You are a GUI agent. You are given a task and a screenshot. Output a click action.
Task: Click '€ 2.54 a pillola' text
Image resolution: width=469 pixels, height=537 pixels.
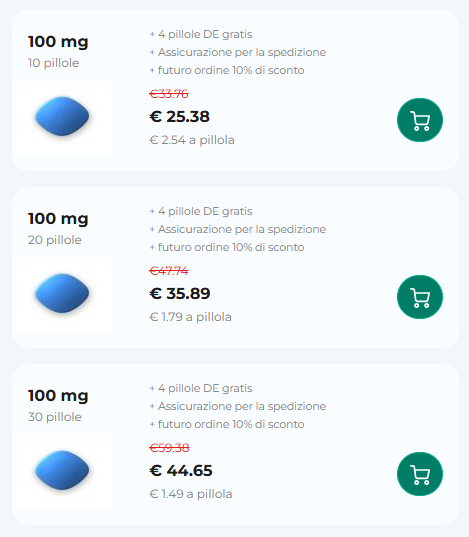(192, 140)
